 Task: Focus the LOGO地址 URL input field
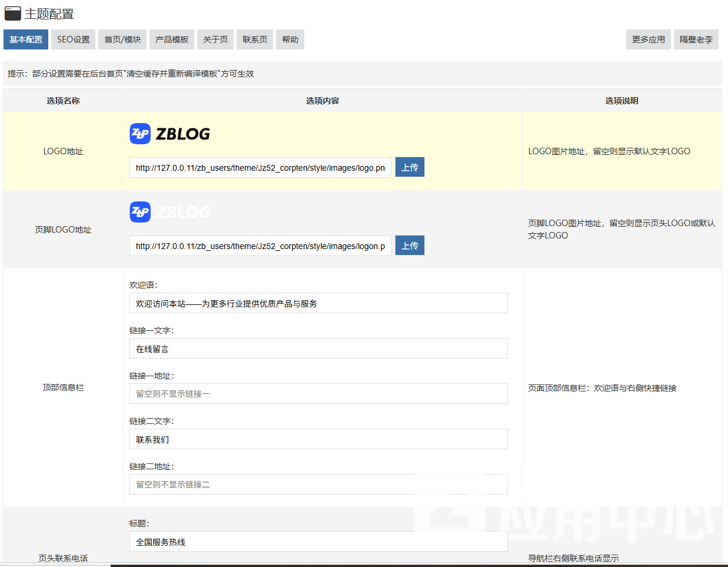coord(261,168)
